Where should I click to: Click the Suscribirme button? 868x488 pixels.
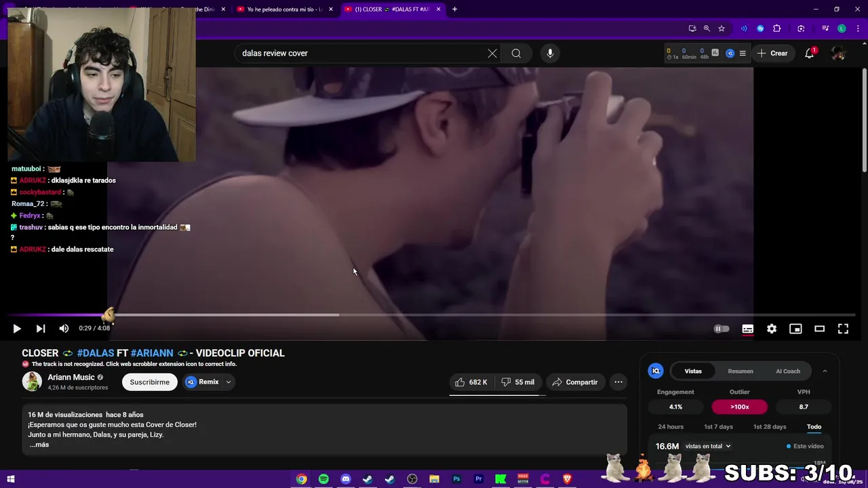(x=149, y=382)
